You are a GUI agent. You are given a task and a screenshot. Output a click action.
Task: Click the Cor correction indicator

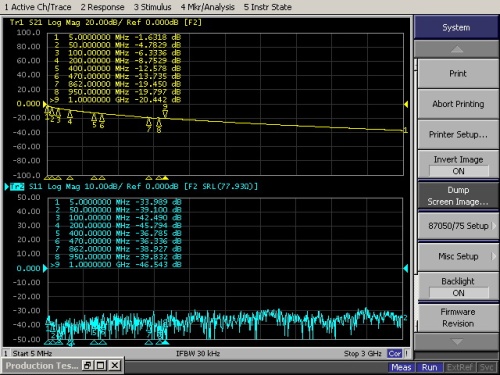395,353
